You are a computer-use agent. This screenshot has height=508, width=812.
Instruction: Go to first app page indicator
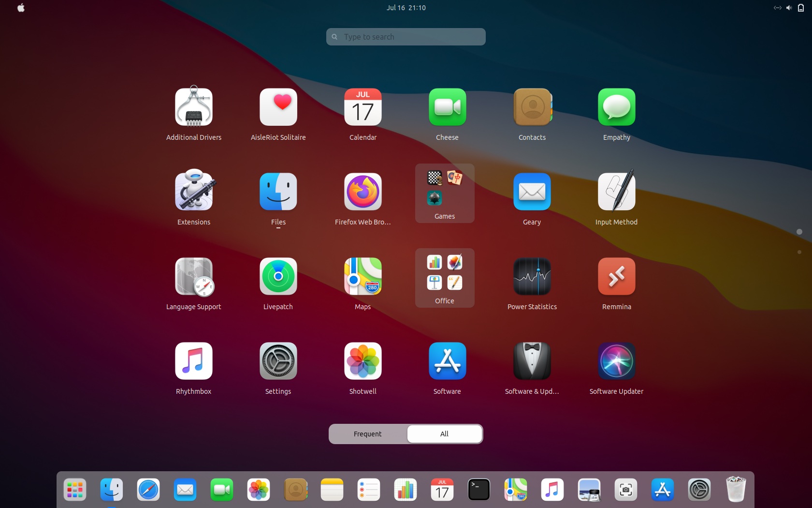(799, 232)
